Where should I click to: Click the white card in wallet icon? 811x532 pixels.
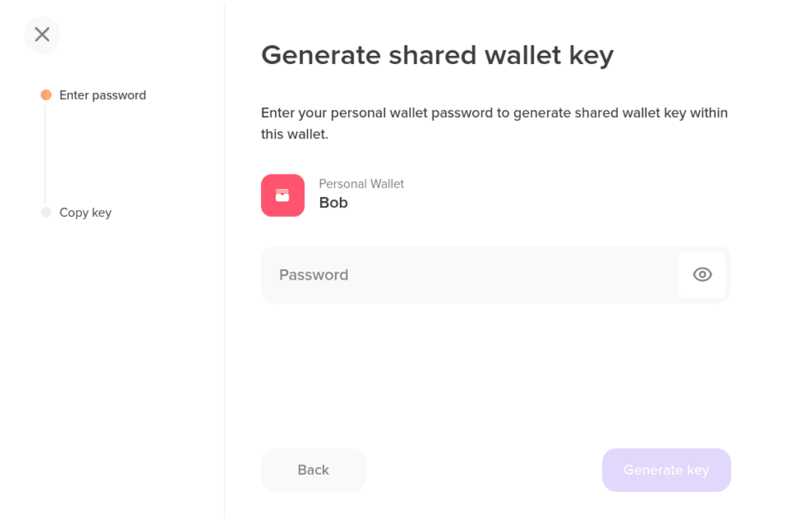pos(283,196)
